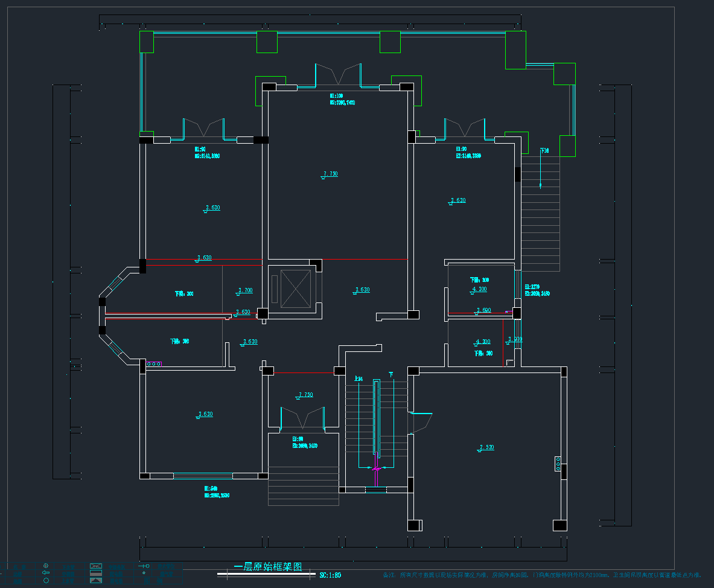714x588 pixels.
Task: Select the 7.750 elevation in the large central room
Action: point(330,174)
